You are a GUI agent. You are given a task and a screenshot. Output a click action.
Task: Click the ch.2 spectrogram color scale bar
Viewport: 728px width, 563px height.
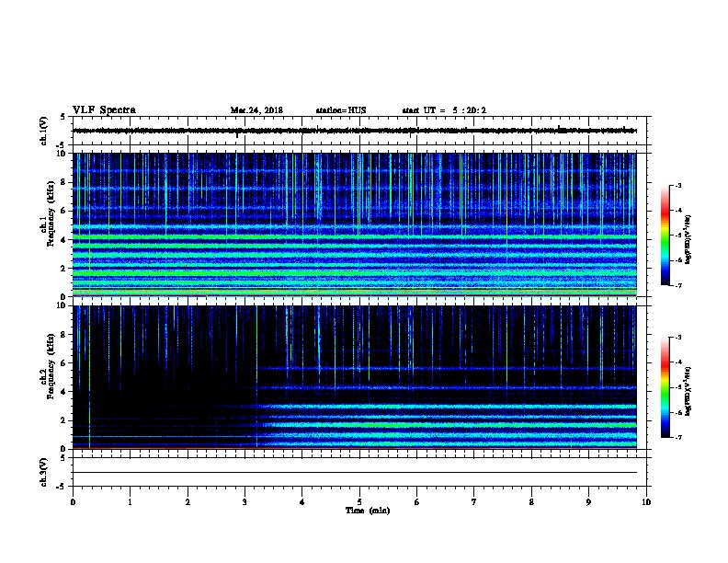tap(665, 387)
